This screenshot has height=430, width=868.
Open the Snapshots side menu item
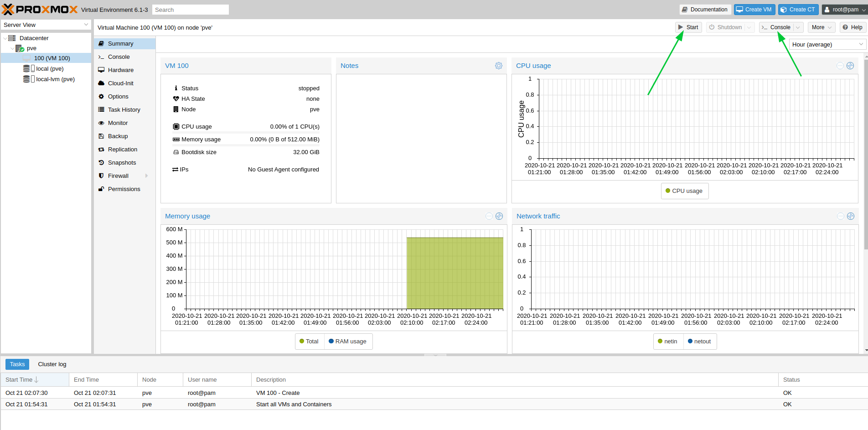tap(124, 162)
